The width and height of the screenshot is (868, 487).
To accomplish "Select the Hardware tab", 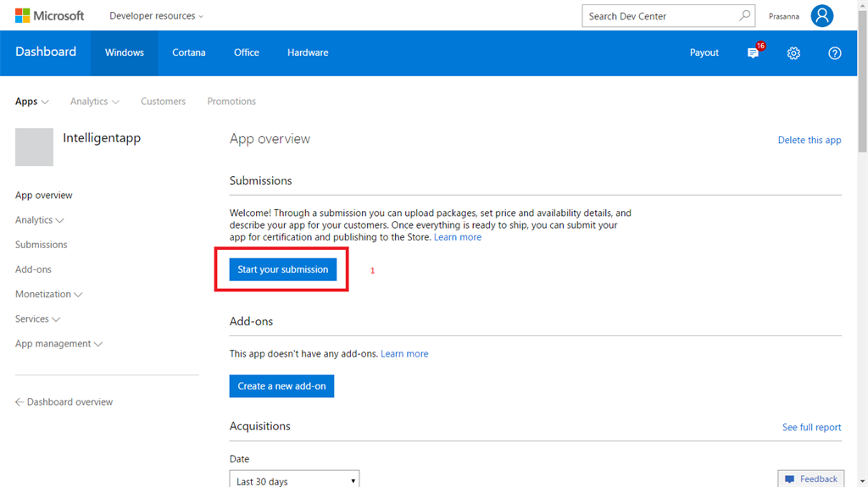I will tap(308, 53).
